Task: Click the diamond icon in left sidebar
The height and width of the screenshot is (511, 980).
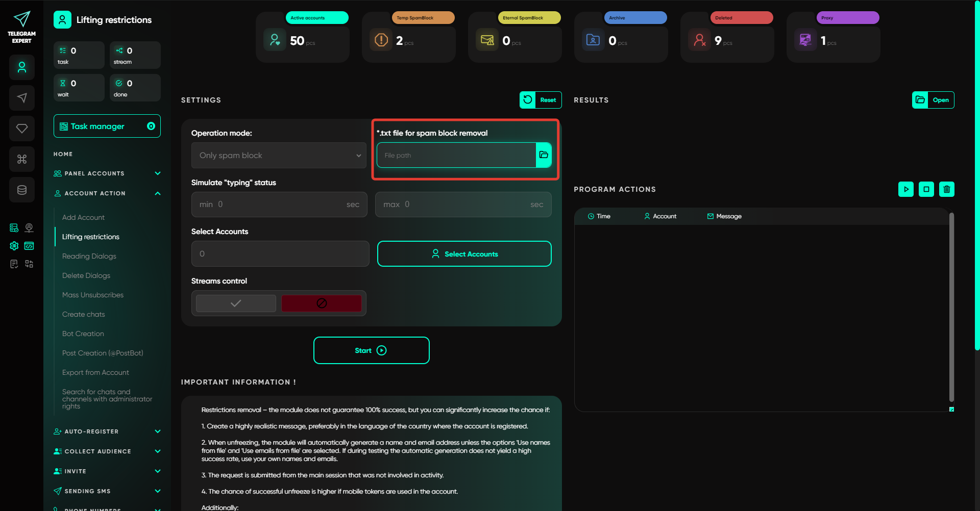Action: coord(22,129)
